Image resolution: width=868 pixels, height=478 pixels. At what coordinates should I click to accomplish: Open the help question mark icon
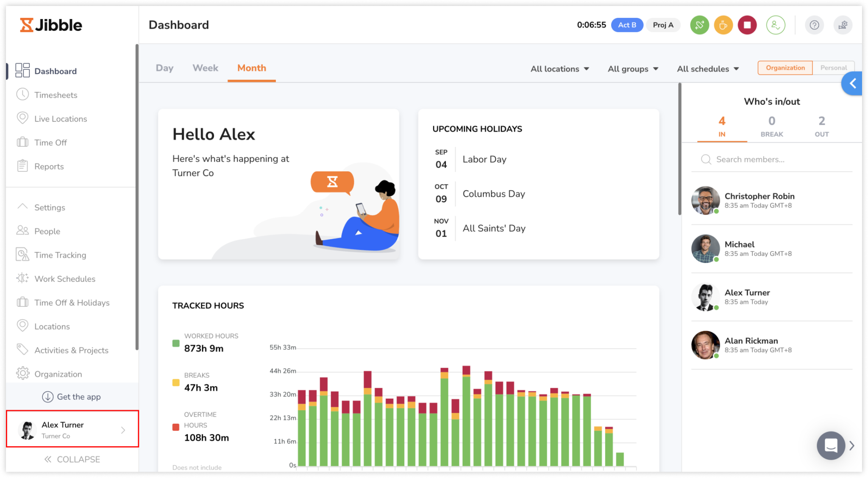point(814,25)
